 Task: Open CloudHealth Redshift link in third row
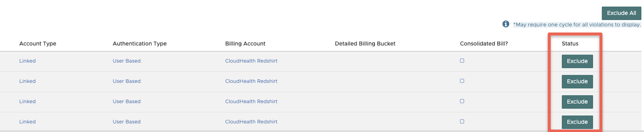click(x=251, y=102)
